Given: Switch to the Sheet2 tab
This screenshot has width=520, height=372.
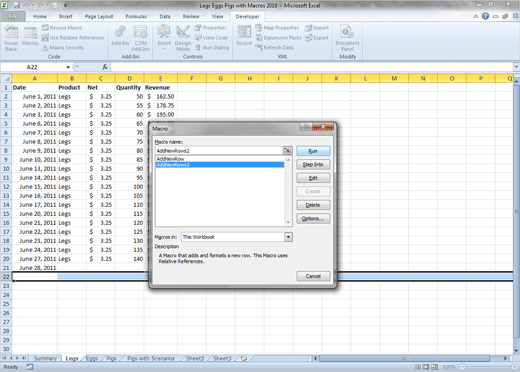Looking at the screenshot, I should 195,358.
